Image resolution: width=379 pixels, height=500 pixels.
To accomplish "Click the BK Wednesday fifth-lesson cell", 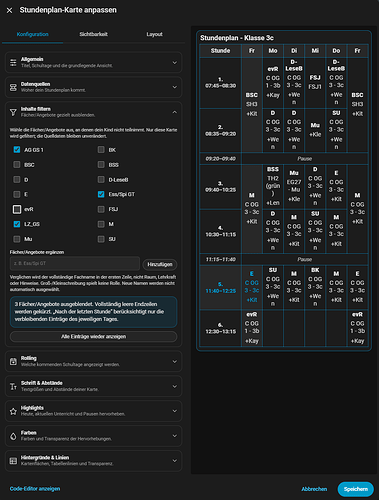I will click(x=315, y=287).
